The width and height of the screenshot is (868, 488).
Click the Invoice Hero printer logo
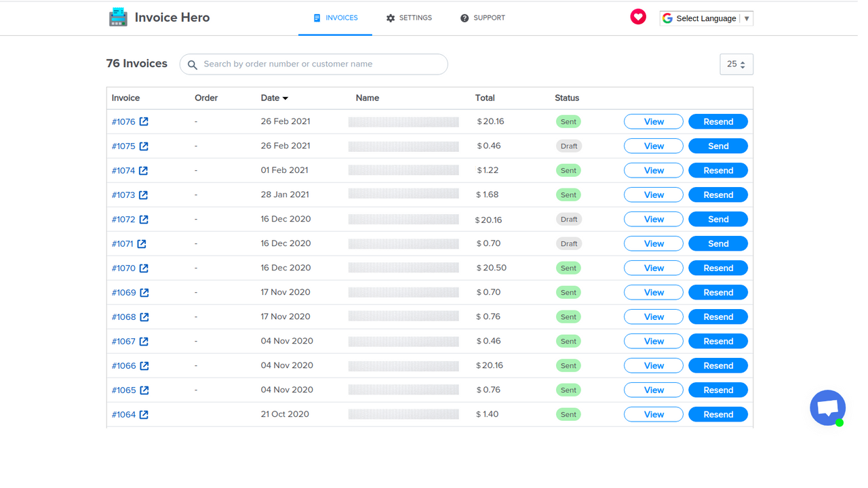point(117,16)
